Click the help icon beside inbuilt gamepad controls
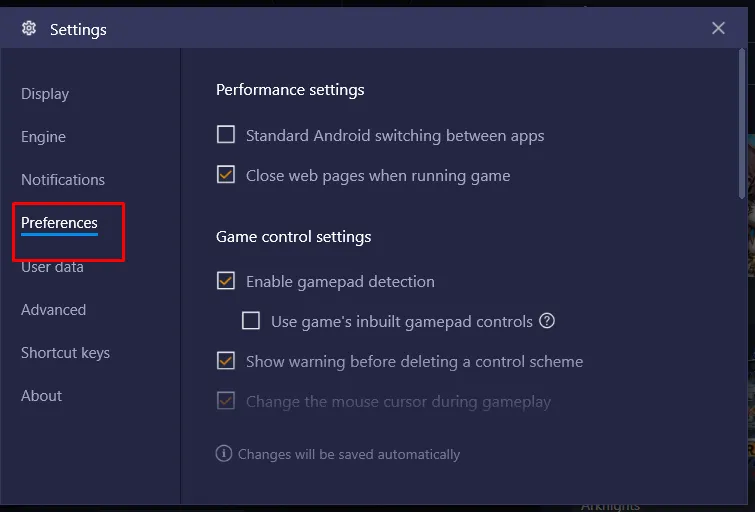Screen dimensions: 755x512 (x=547, y=321)
